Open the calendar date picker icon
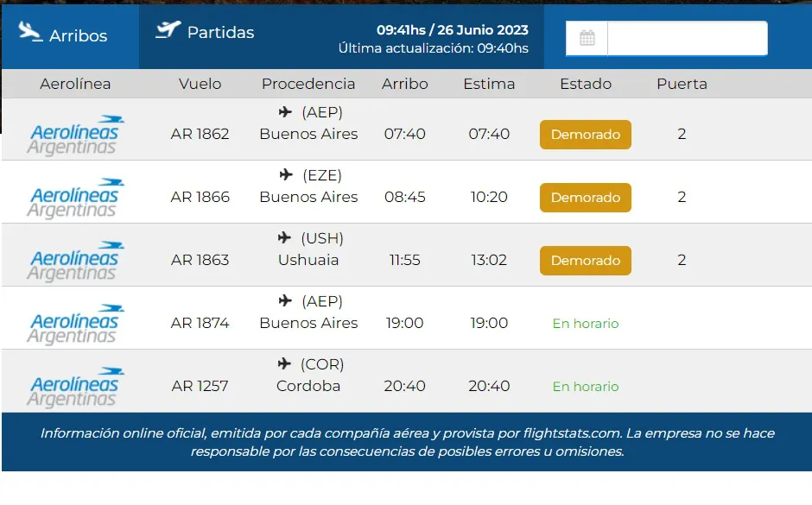 [587, 38]
